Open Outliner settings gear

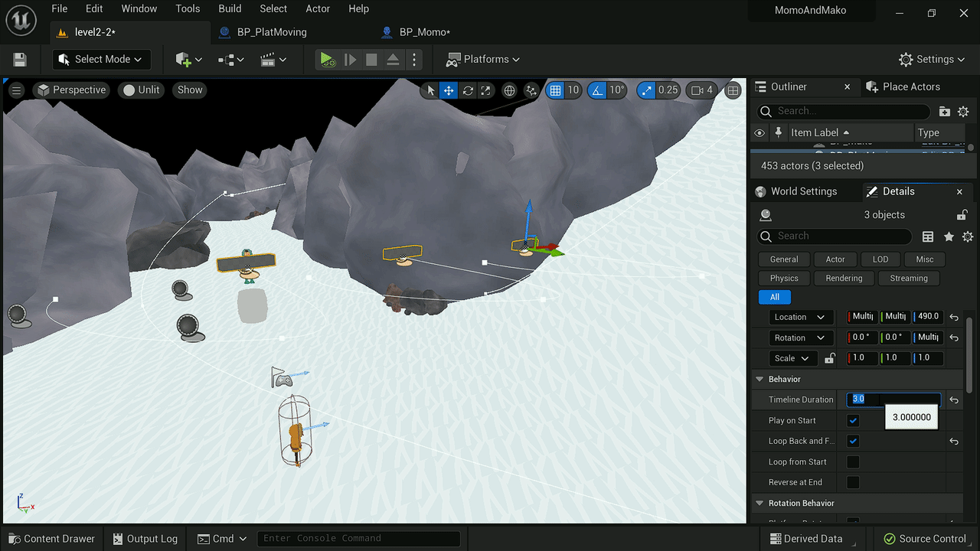pos(963,112)
